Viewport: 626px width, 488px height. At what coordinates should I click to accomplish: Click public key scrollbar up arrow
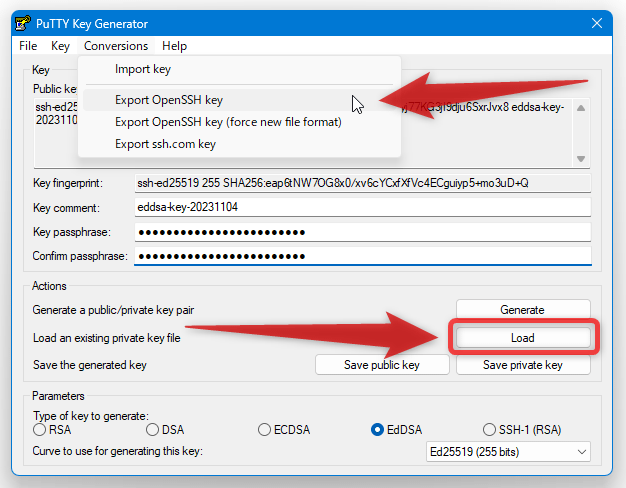click(581, 108)
